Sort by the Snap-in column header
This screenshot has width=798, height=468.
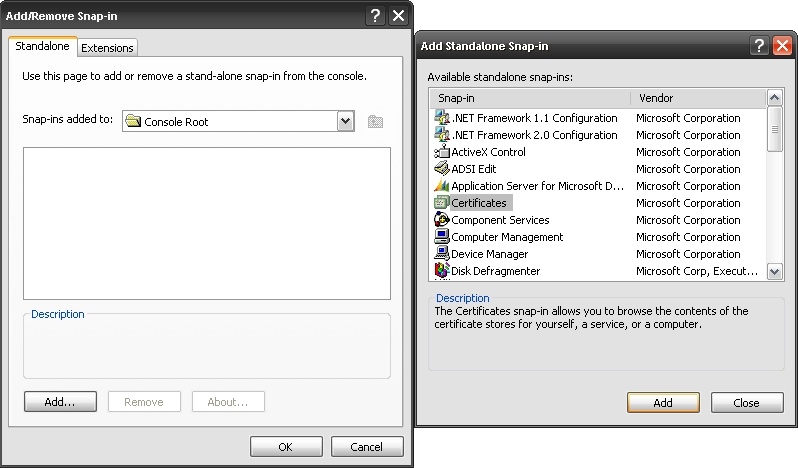[x=530, y=98]
